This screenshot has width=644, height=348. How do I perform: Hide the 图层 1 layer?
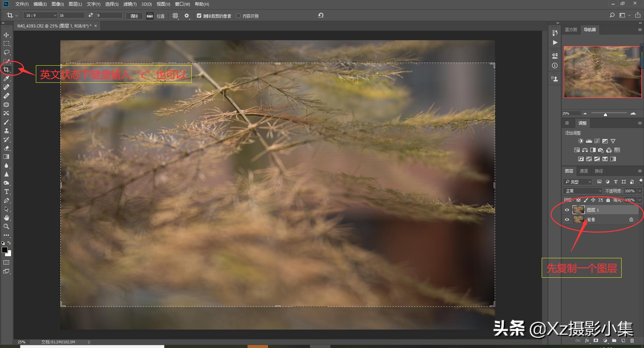(567, 210)
